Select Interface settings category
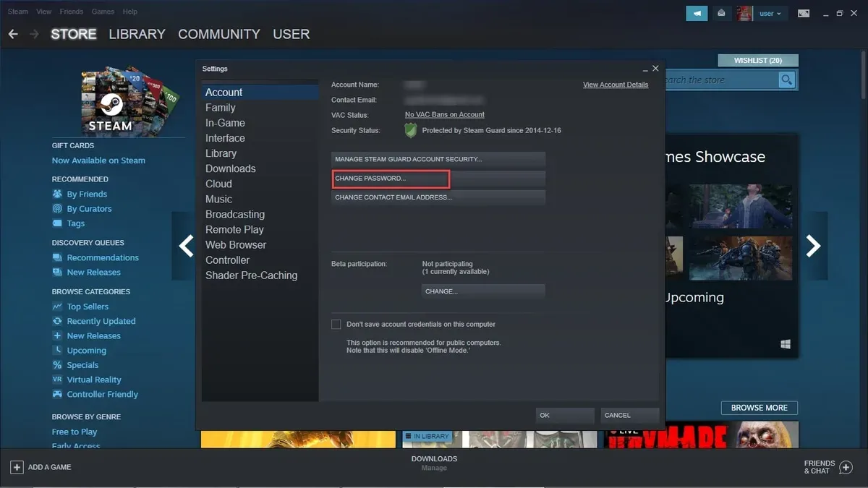This screenshot has width=868, height=488. [260, 138]
